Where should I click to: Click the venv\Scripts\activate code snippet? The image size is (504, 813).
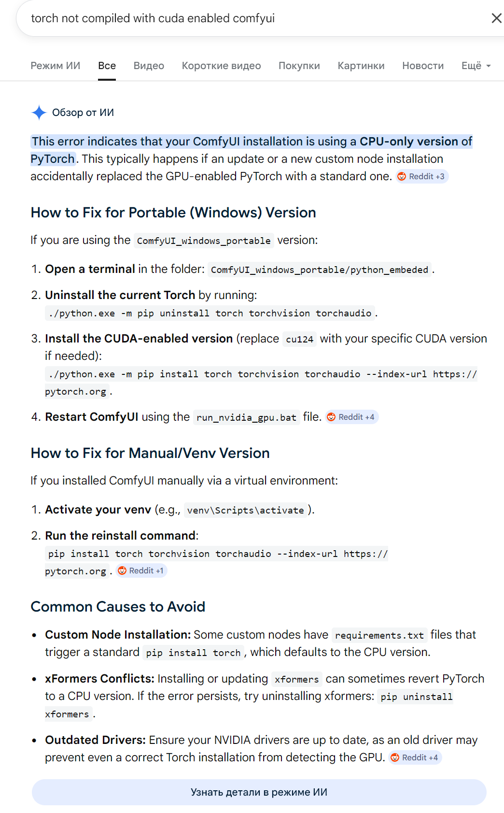coord(246,510)
